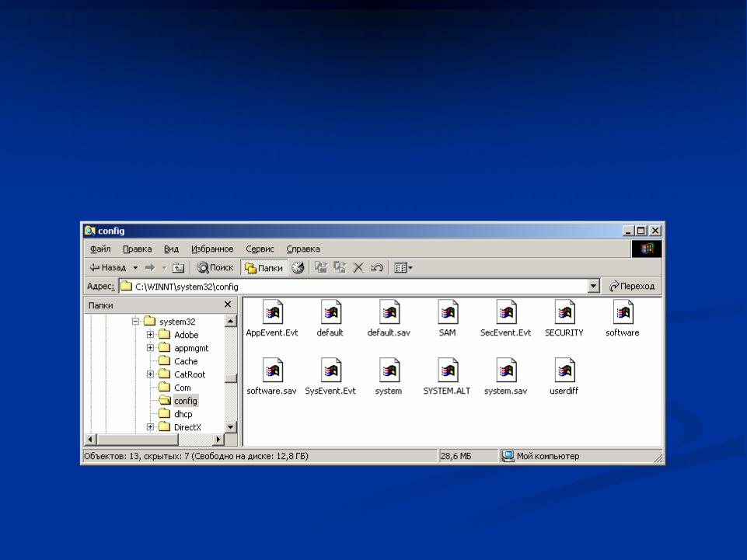Click the Windows logo throbber
The image size is (747, 560).
coord(647,249)
